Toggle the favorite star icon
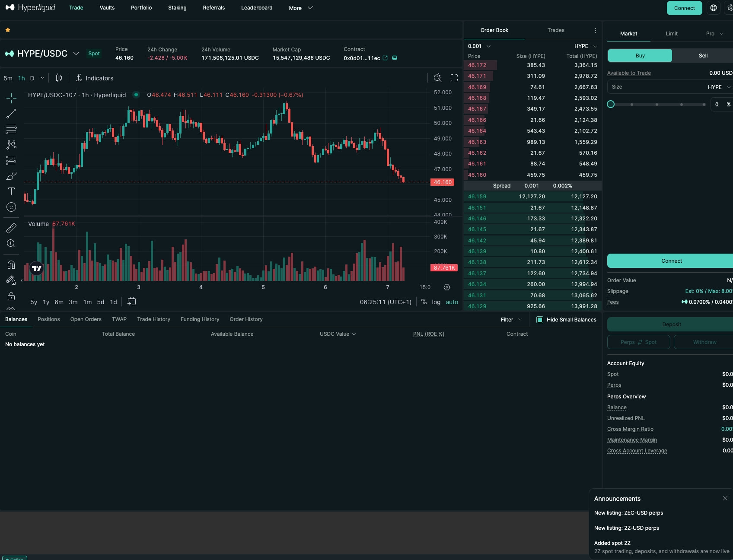Screen dimensions: 733x560 [x=8, y=30]
